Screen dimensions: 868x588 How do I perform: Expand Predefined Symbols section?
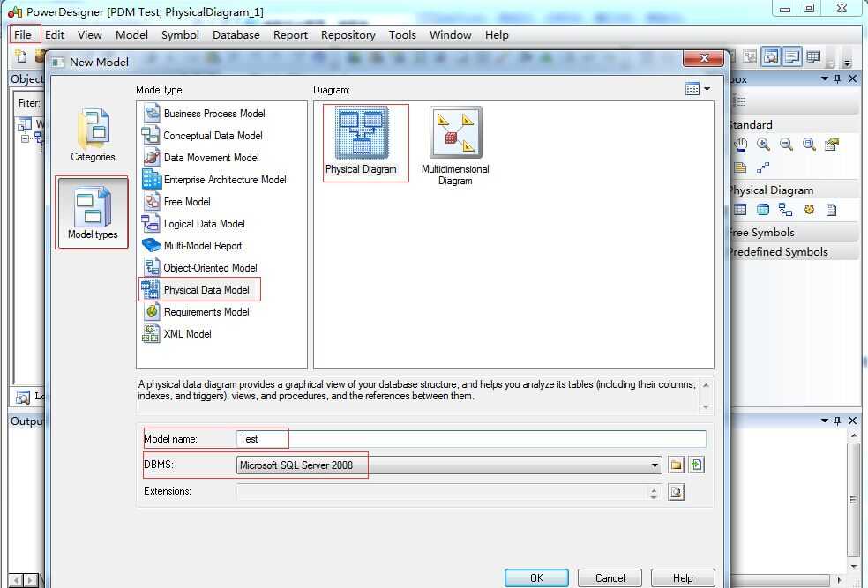(x=793, y=251)
